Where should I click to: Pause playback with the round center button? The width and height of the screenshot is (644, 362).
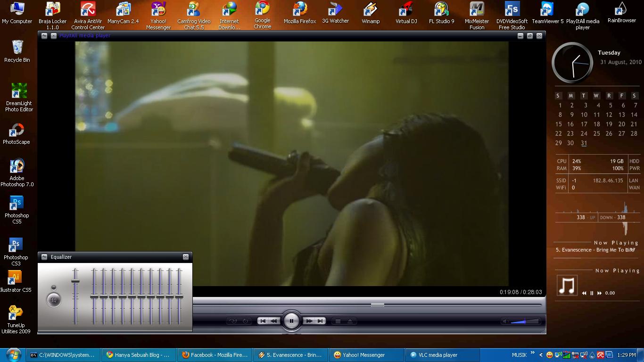click(x=291, y=321)
